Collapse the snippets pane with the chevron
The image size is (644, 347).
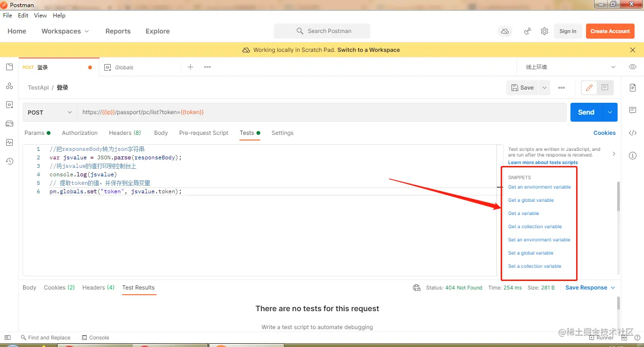coord(613,154)
